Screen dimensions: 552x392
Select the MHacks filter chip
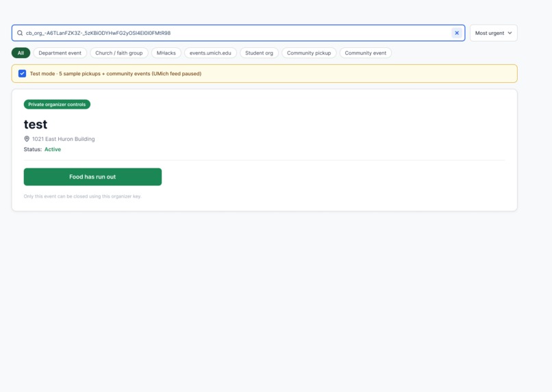pyautogui.click(x=166, y=53)
